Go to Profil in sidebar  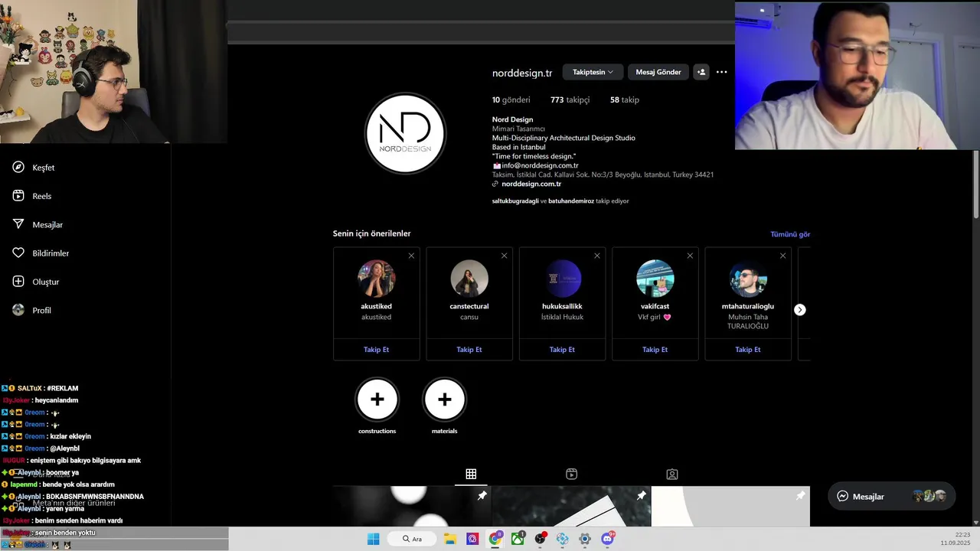[x=32, y=311]
